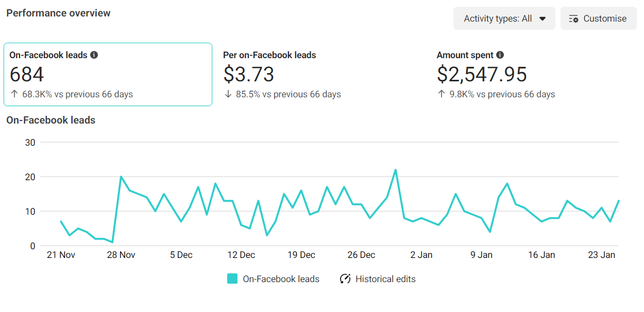
Task: Select the Per on-Facebook leads metric card
Action: (x=319, y=75)
